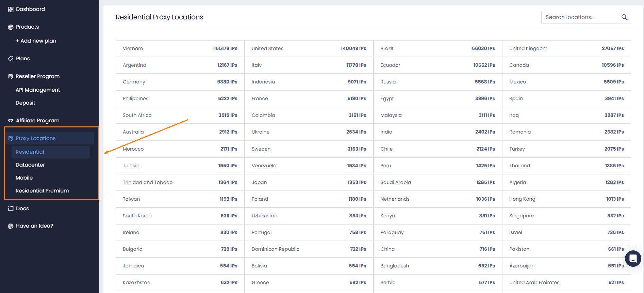Select Datacenter proxy locations
Image resolution: width=644 pixels, height=293 pixels.
(x=30, y=165)
